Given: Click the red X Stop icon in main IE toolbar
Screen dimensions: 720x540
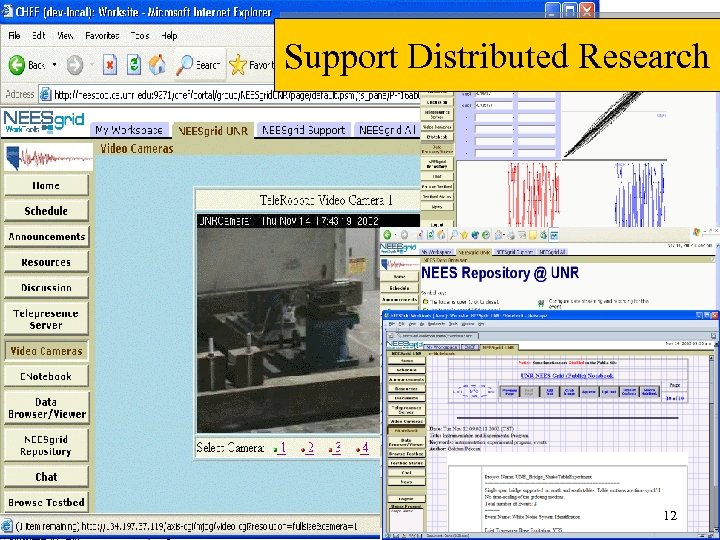Looking at the screenshot, I should coord(109,65).
